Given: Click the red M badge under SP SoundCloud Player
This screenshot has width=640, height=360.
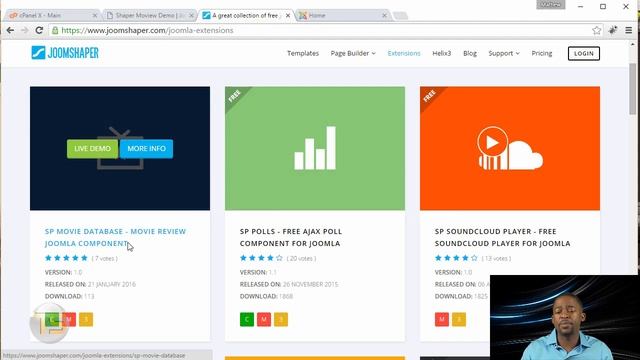Looking at the screenshot, I should [442, 319].
